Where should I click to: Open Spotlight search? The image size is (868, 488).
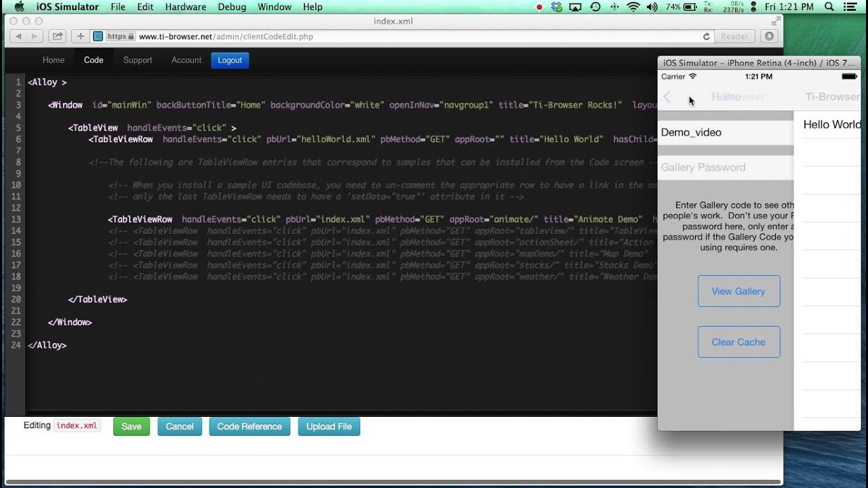click(x=829, y=7)
